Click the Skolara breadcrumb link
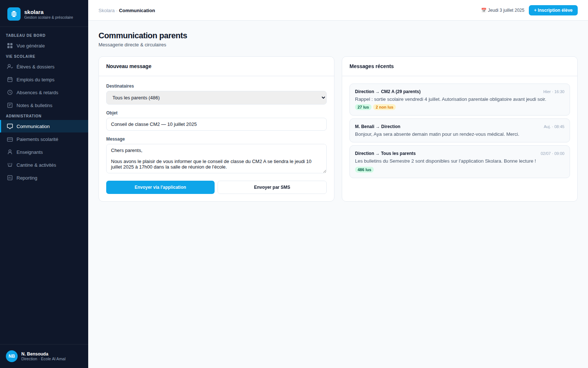This screenshot has width=588, height=368. click(x=107, y=10)
